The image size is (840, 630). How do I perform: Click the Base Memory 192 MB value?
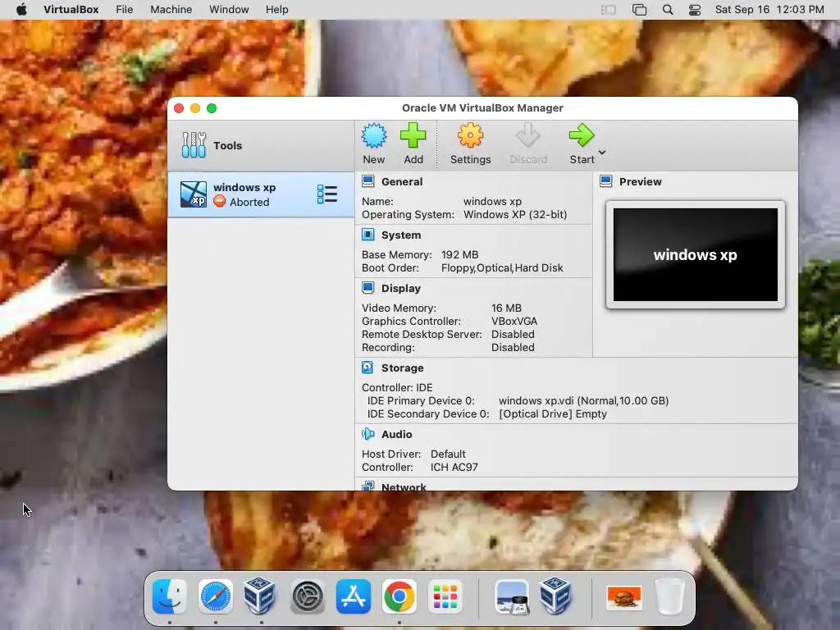pos(459,254)
